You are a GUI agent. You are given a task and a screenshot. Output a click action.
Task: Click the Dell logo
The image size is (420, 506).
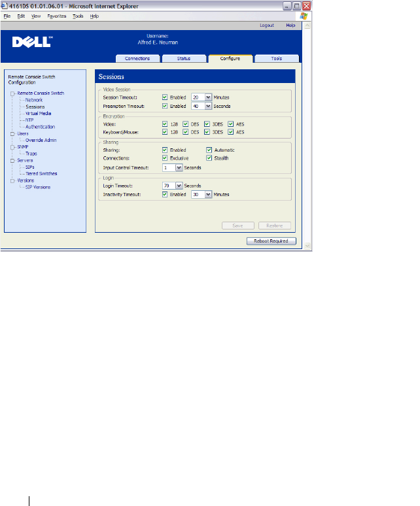(32, 42)
